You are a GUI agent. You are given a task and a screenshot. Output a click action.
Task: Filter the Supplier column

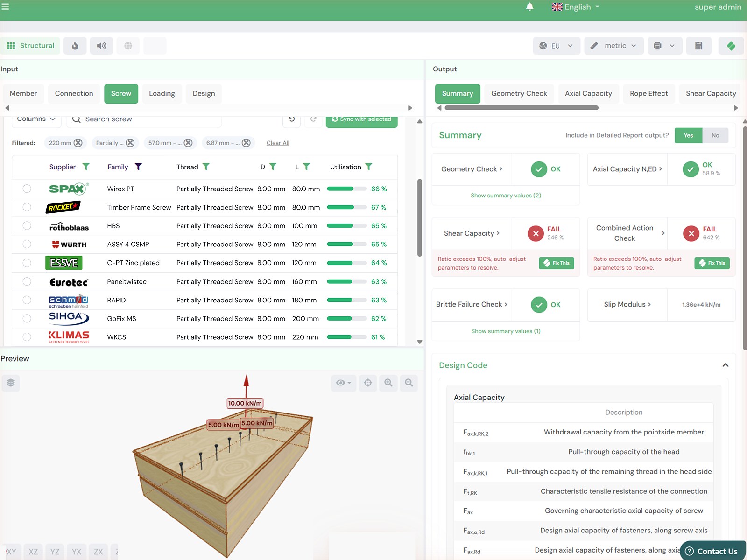click(x=86, y=167)
